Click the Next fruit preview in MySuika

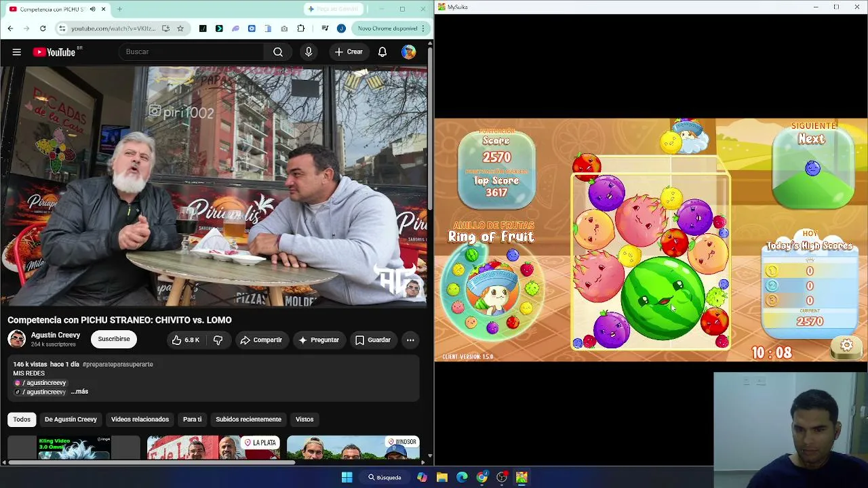[x=812, y=169]
